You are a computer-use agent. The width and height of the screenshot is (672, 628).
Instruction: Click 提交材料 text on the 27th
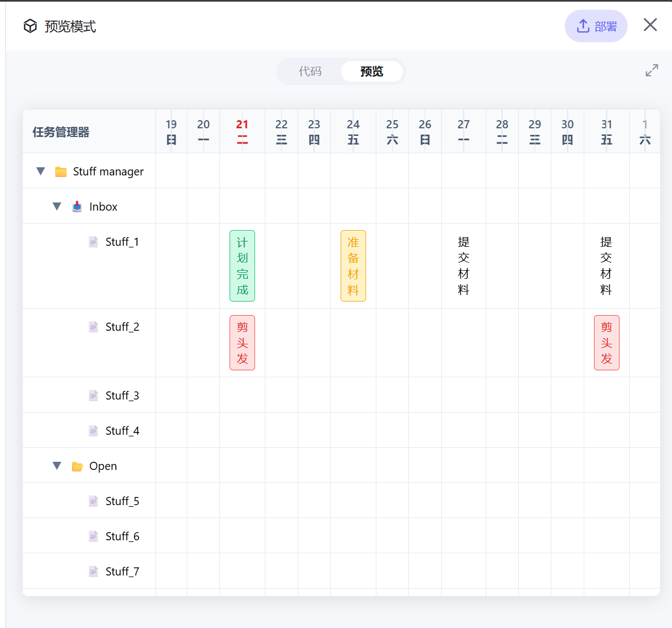click(x=464, y=266)
